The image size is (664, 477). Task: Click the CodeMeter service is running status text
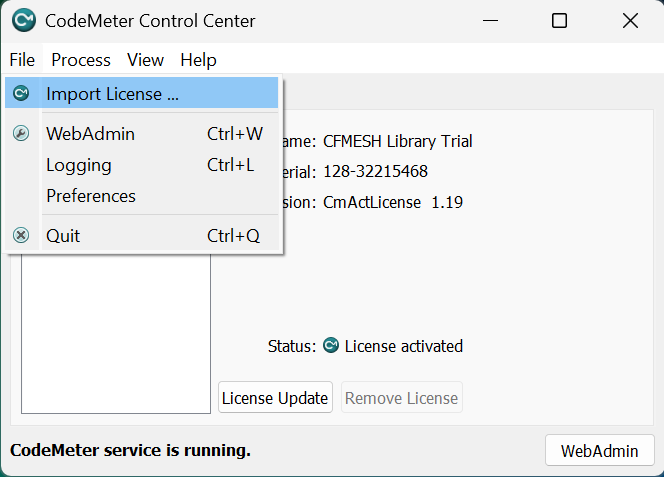click(130, 450)
